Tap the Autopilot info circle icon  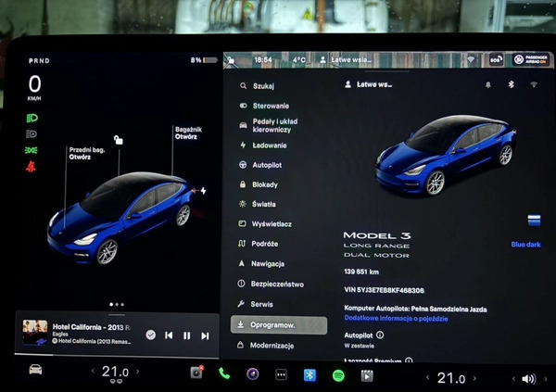(380, 335)
